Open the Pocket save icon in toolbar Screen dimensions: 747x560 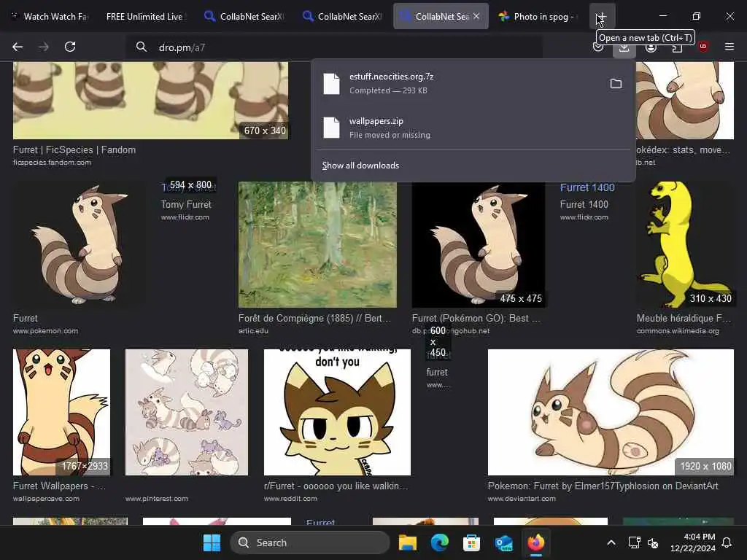point(598,47)
